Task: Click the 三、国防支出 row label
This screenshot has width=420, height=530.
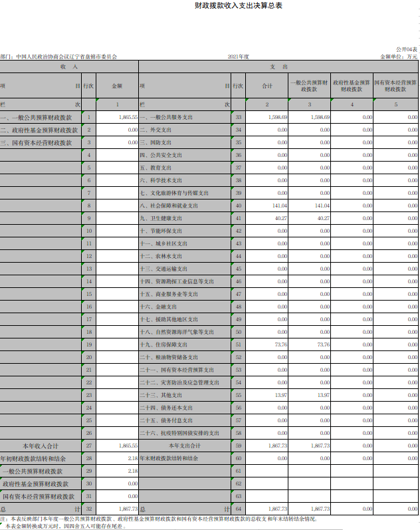Action: pos(156,142)
